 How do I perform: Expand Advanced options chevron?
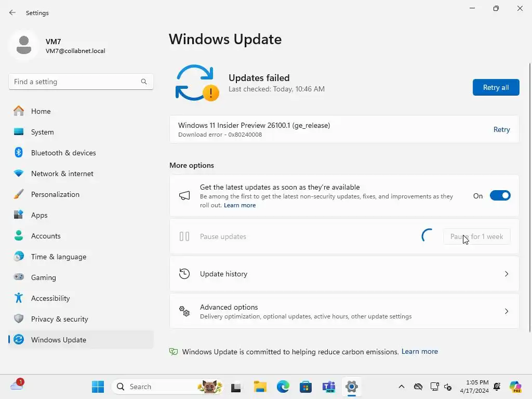[x=507, y=311]
